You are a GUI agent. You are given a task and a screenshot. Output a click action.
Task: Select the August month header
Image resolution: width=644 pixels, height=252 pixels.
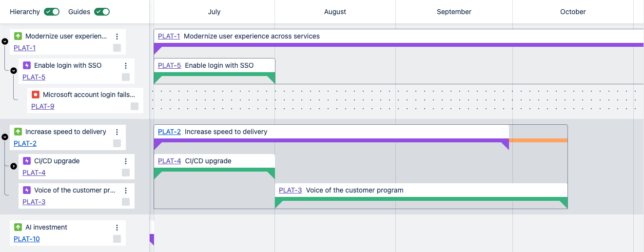(335, 12)
